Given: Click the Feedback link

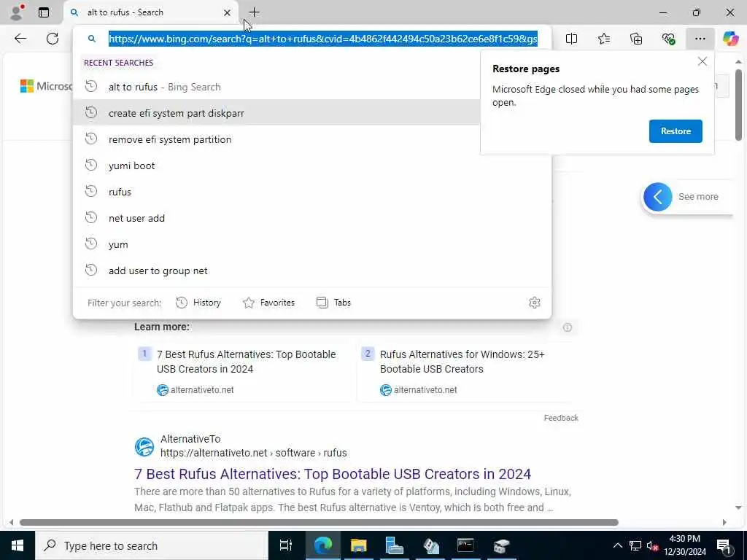Looking at the screenshot, I should point(561,418).
